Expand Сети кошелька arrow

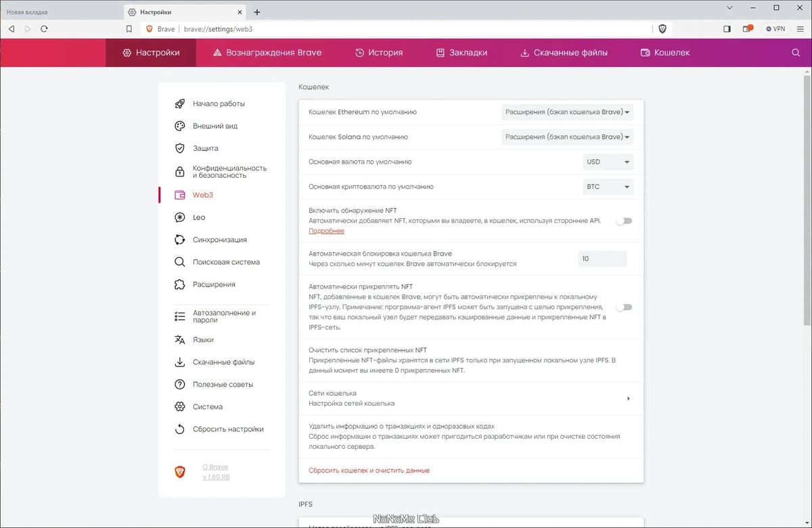pos(629,399)
